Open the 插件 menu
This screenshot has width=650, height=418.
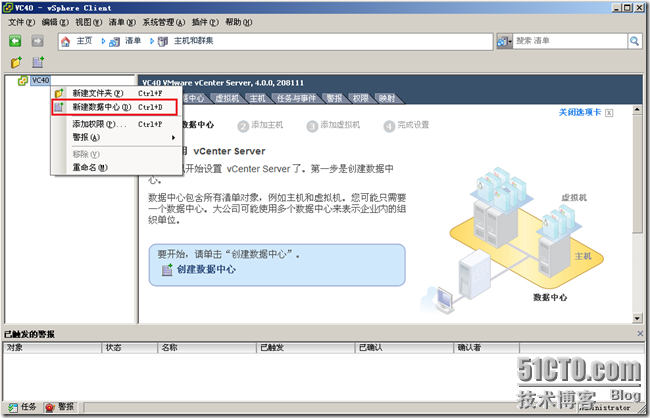click(205, 22)
